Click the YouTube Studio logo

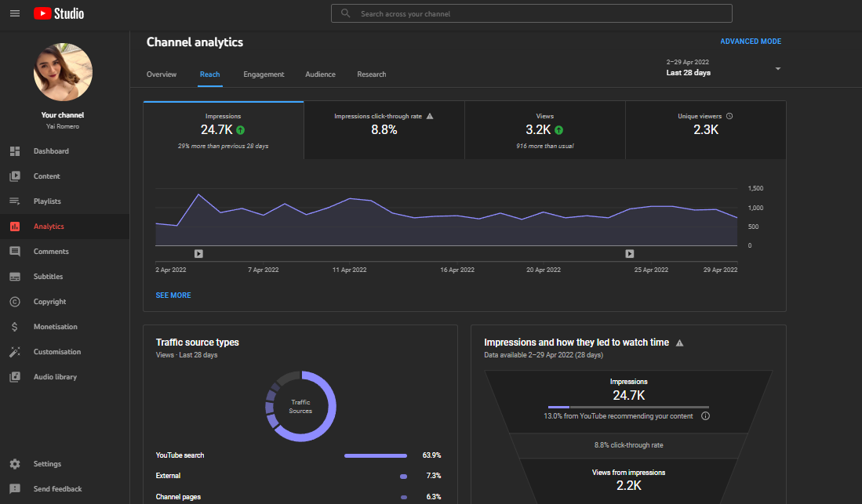click(x=59, y=13)
